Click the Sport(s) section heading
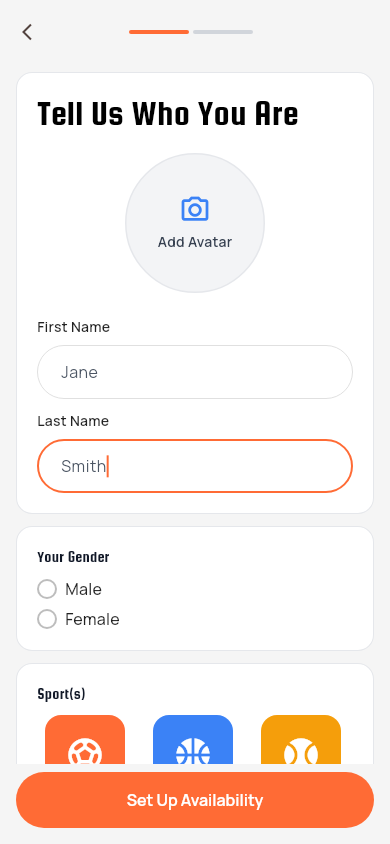Image resolution: width=390 pixels, height=844 pixels. 61,694
